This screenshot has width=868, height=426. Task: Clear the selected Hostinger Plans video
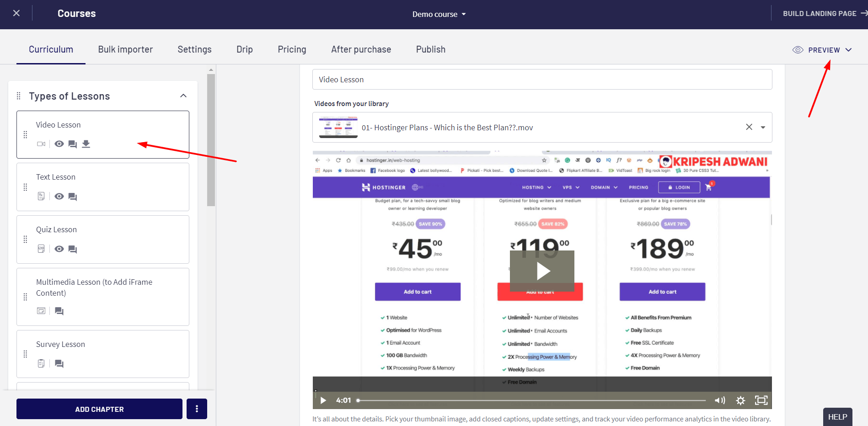tap(749, 127)
